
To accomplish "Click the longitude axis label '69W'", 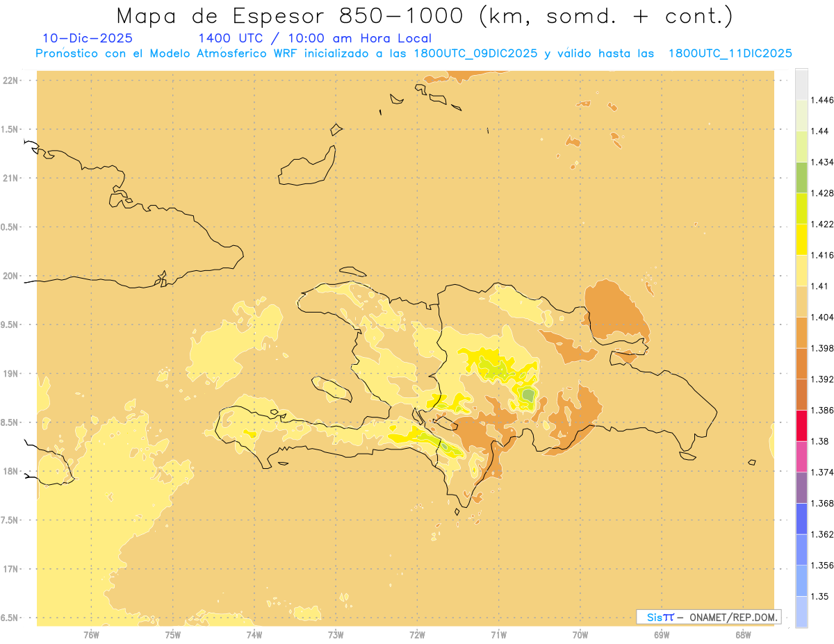I will click(662, 634).
